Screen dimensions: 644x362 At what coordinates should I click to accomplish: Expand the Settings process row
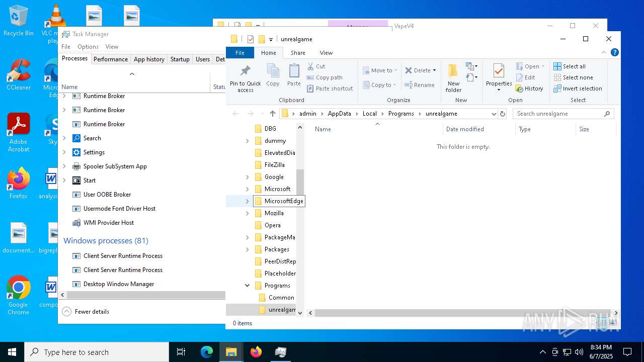[64, 152]
